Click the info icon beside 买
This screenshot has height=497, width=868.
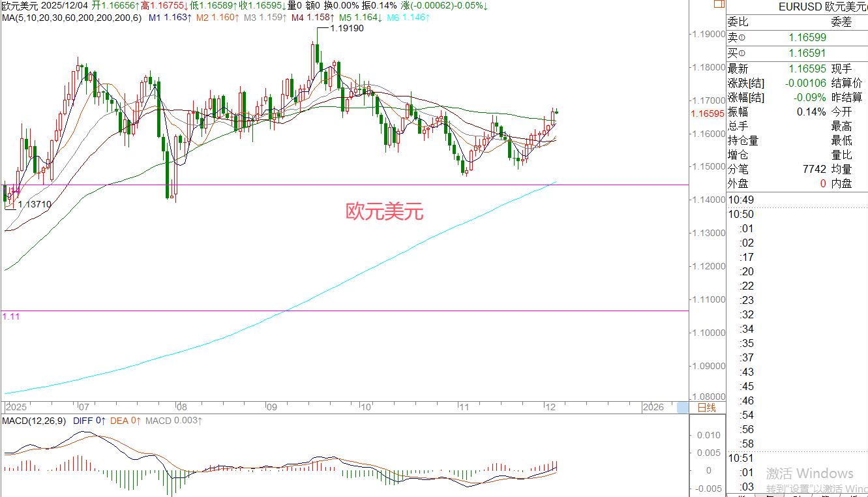pyautogui.click(x=741, y=53)
